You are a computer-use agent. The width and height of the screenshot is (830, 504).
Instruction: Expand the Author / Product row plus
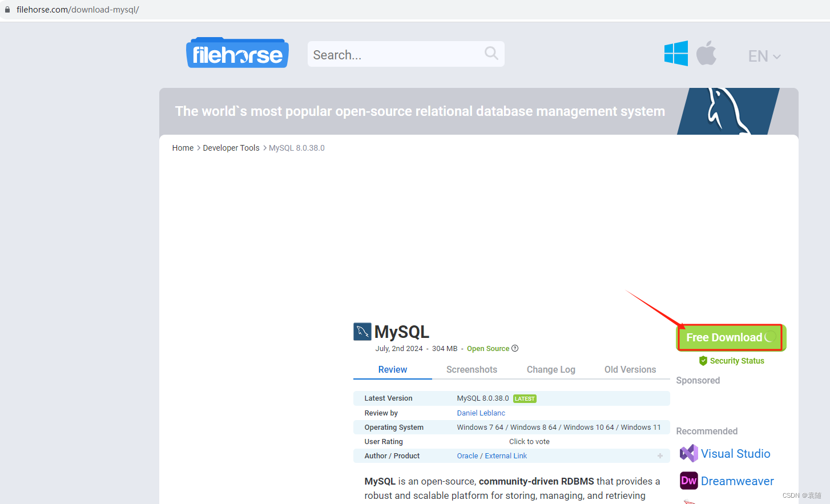pyautogui.click(x=660, y=456)
